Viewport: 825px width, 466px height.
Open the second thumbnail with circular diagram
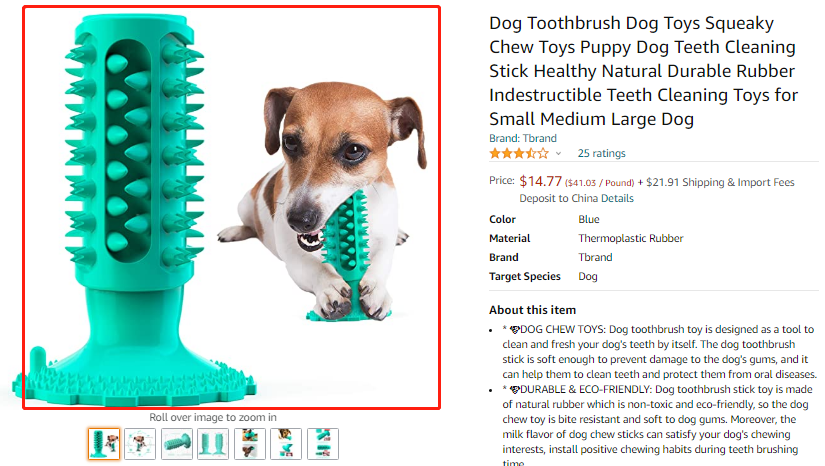tap(140, 443)
